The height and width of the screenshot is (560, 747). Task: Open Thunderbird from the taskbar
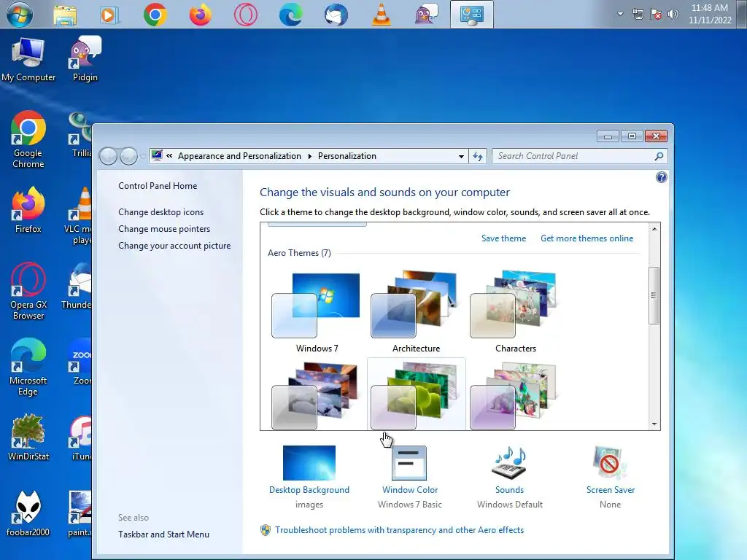coord(336,15)
